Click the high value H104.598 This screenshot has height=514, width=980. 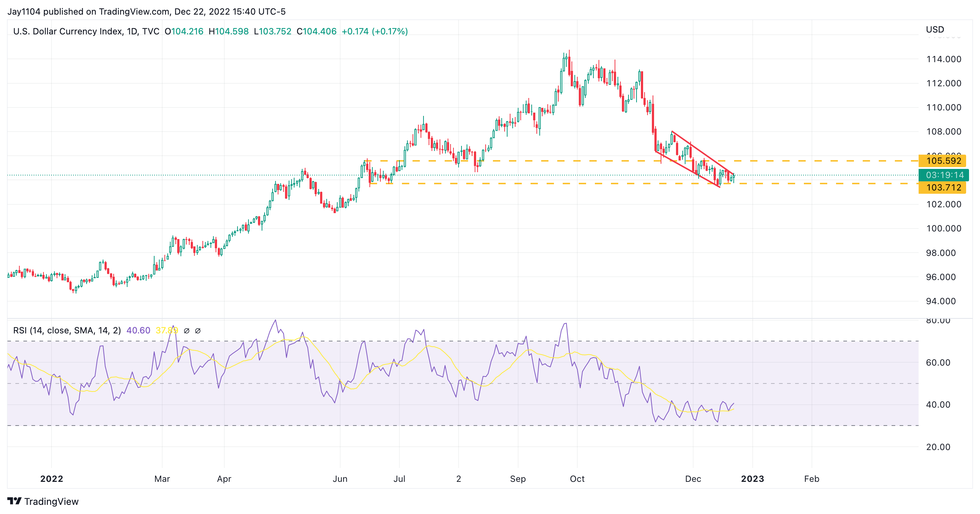[229, 31]
